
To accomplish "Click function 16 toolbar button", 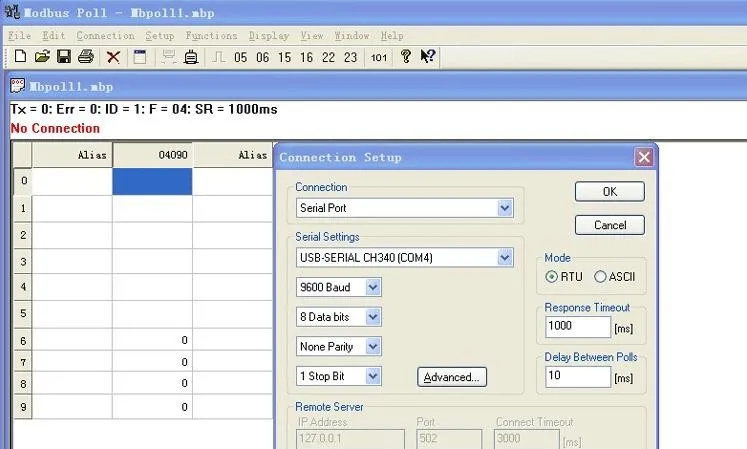I will 306,58.
